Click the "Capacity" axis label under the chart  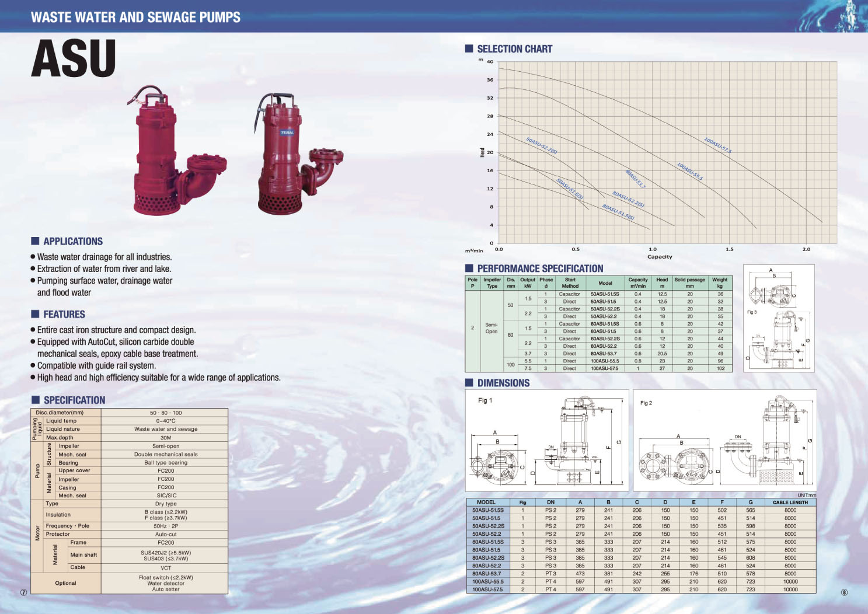pyautogui.click(x=660, y=257)
